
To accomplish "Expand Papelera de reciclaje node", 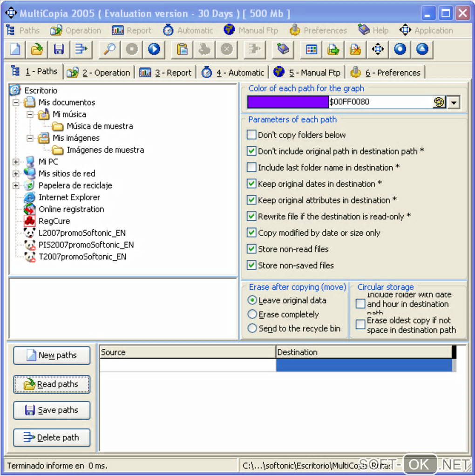I will tap(16, 185).
